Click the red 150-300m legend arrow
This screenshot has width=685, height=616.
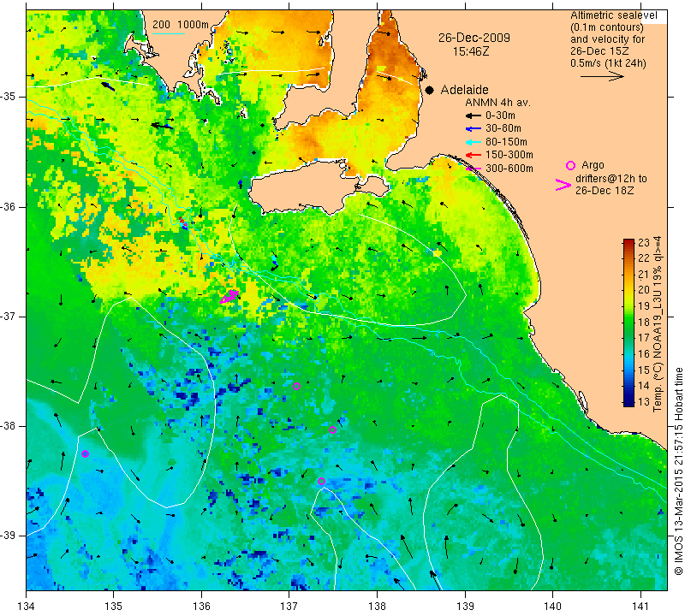473,155
